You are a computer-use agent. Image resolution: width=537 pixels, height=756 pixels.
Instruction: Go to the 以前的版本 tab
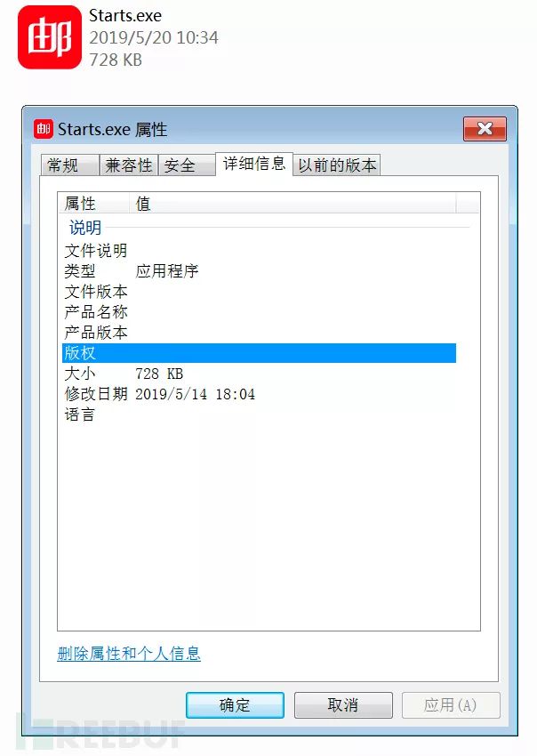336,165
